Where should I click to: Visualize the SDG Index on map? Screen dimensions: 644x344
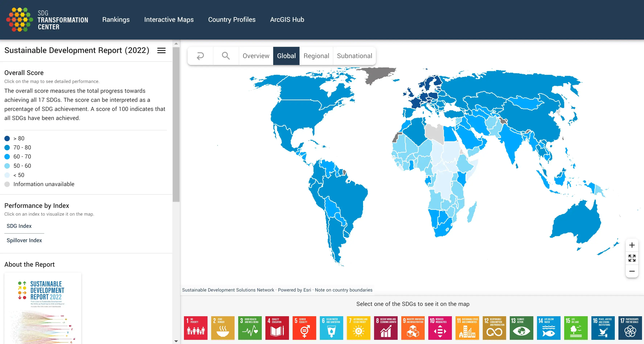[19, 226]
